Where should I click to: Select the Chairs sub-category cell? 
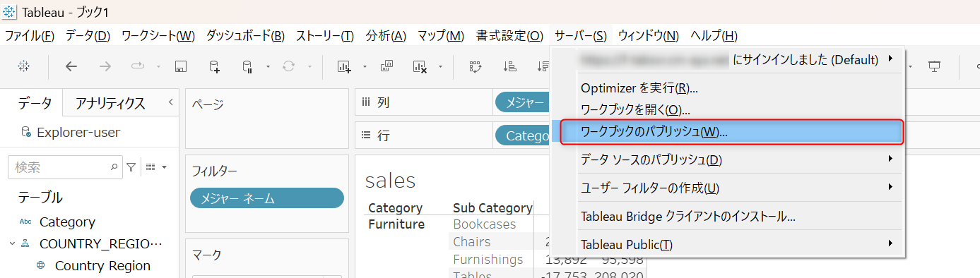tap(472, 242)
